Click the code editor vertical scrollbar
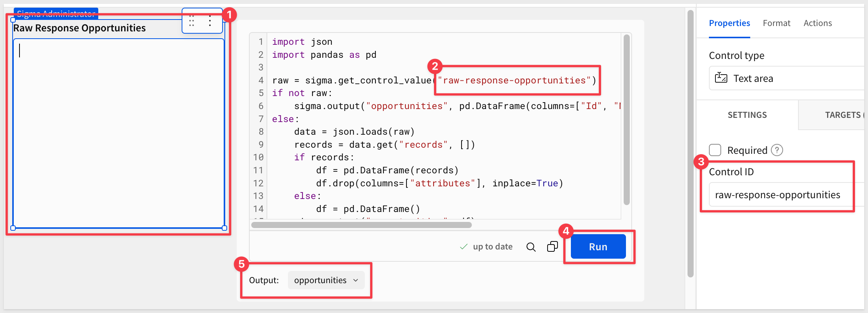 click(626, 119)
